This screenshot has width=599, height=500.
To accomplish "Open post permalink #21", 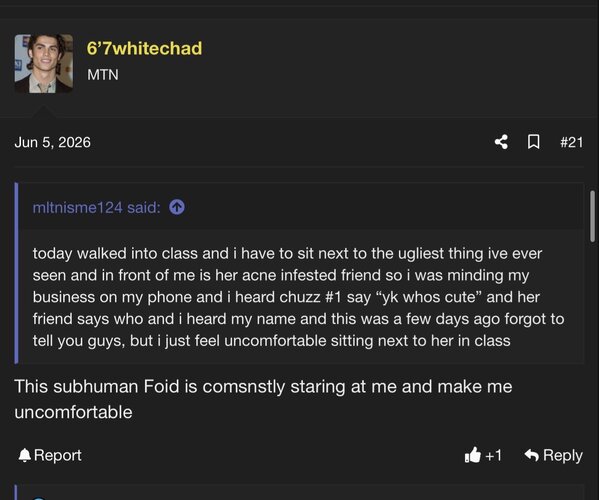I will pyautogui.click(x=571, y=142).
